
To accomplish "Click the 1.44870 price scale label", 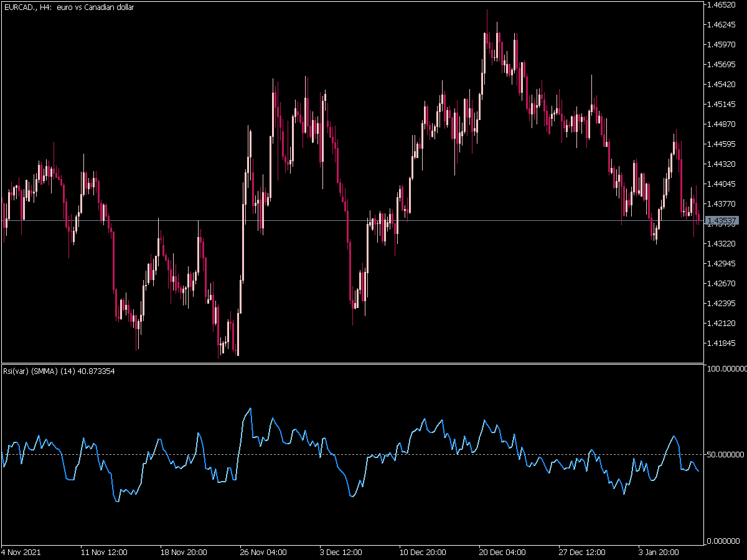I will click(x=723, y=124).
